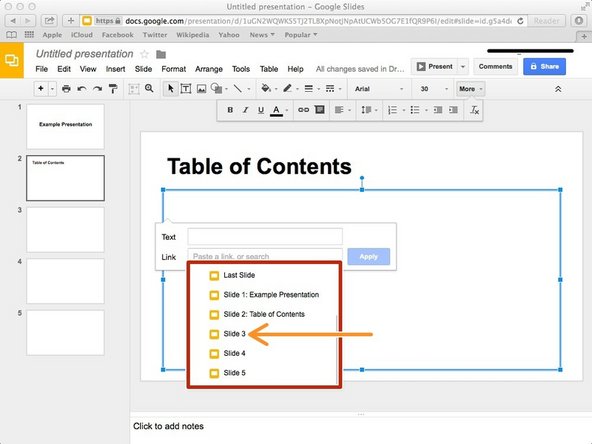The height and width of the screenshot is (444, 592).
Task: Open the File menu
Action: 42,69
